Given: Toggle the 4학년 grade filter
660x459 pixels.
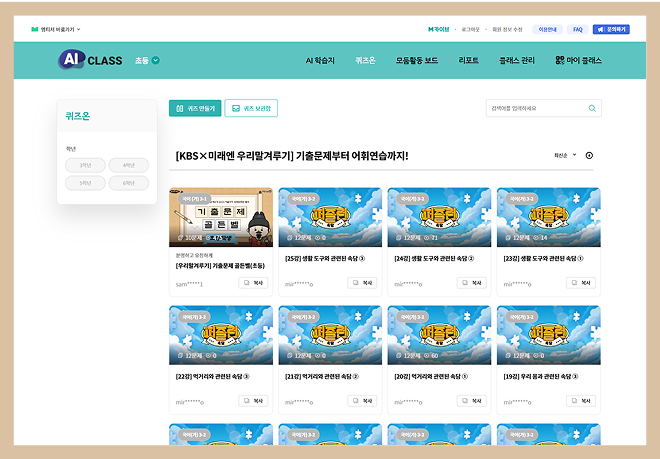Looking at the screenshot, I should 128,165.
